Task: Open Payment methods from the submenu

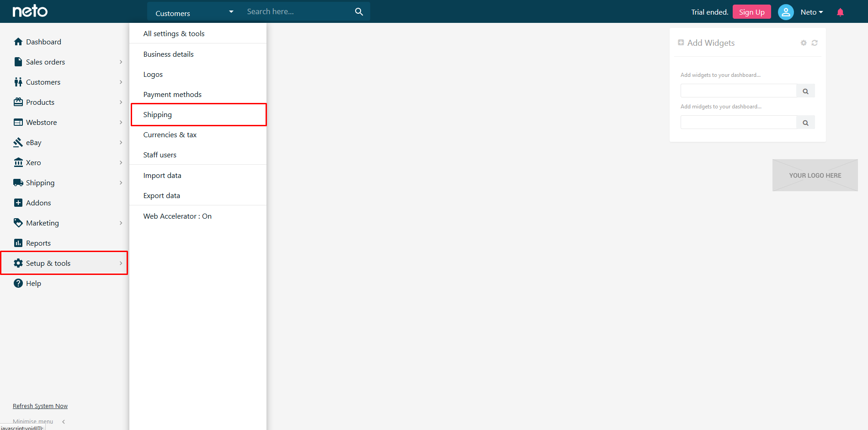Action: point(172,95)
